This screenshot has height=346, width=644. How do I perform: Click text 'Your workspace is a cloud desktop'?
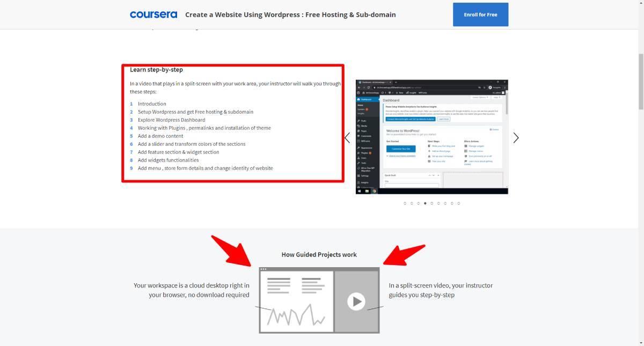point(191,290)
